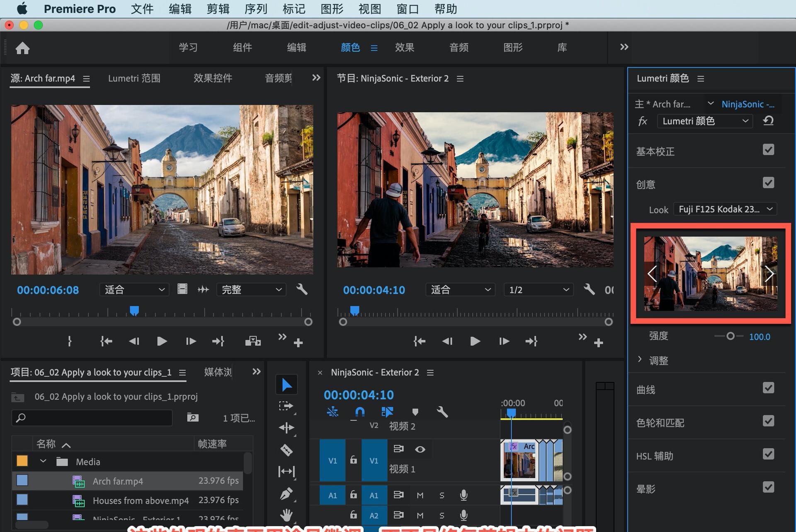Step forward one frame in Program monitor
Viewport: 796px width, 532px height.
pos(504,341)
